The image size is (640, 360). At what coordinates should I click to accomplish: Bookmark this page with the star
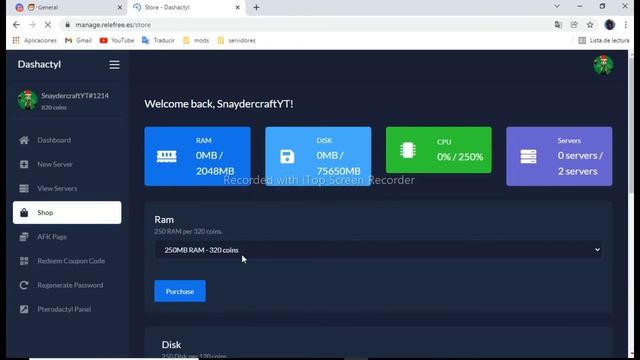[590, 25]
